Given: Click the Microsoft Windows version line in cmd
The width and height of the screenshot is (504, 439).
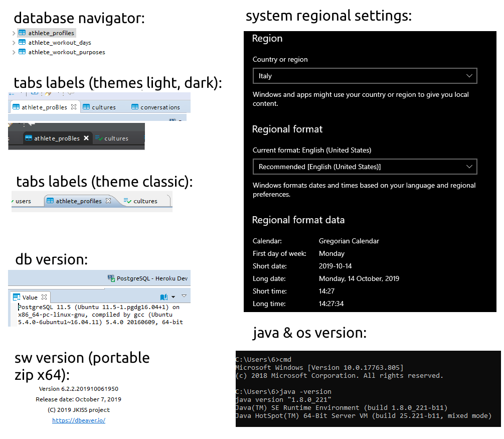Looking at the screenshot, I should 319,368.
